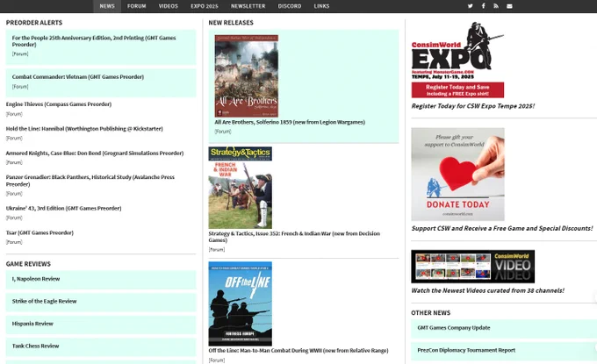Open Armored Knights, Case Blue: Don Bend link
Screen dimensions: 597x364
[x=95, y=153]
